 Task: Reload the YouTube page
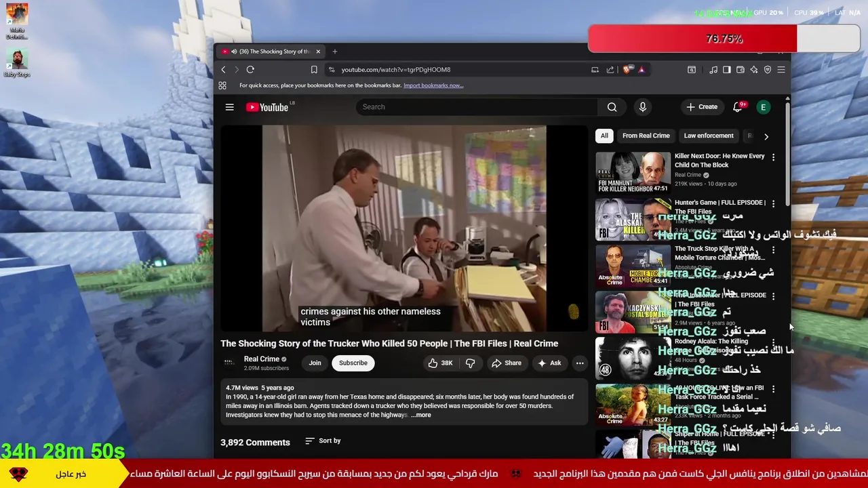point(250,69)
